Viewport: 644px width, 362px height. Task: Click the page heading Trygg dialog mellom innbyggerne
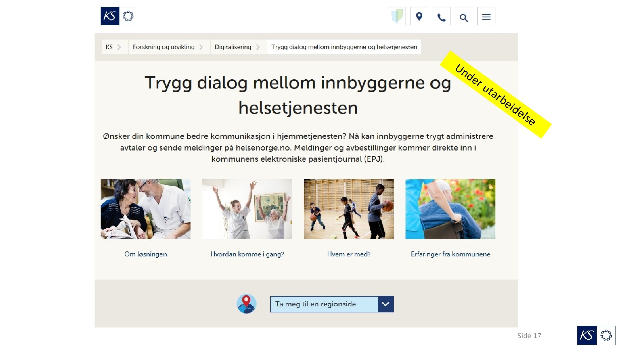(298, 95)
